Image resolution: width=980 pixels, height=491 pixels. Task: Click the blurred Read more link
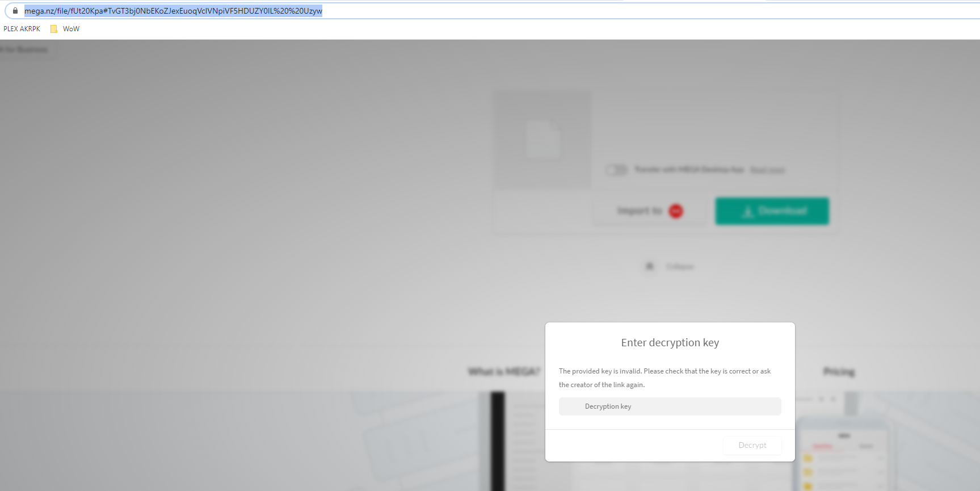pos(767,170)
